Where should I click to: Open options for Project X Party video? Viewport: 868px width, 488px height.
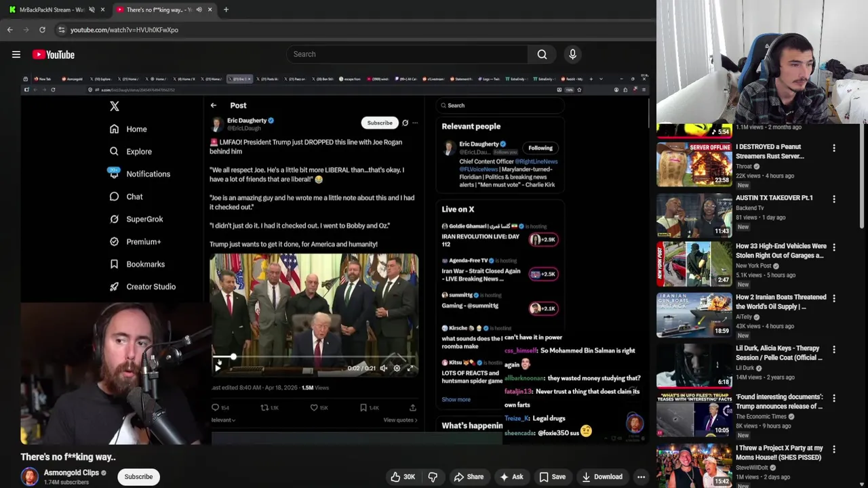pos(834,449)
